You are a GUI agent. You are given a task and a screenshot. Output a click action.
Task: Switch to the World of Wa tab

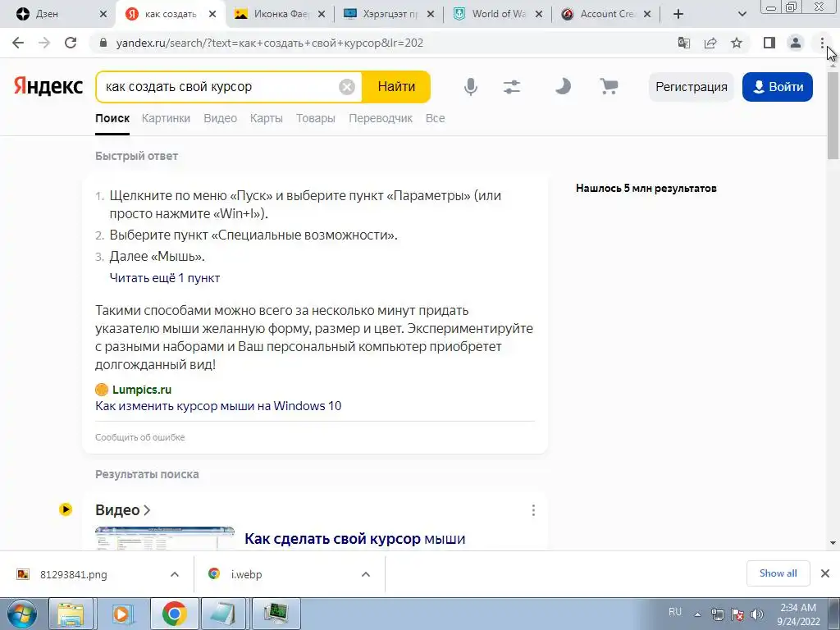[498, 14]
